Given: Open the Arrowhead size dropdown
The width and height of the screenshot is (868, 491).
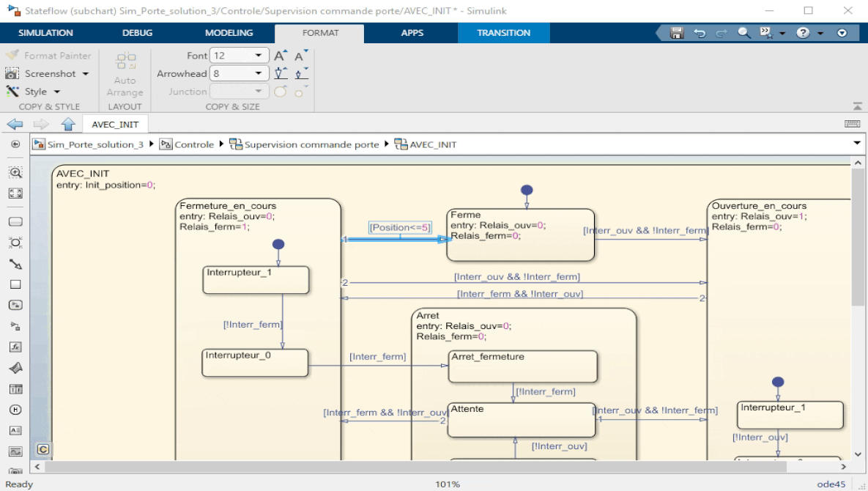Looking at the screenshot, I should pos(259,73).
